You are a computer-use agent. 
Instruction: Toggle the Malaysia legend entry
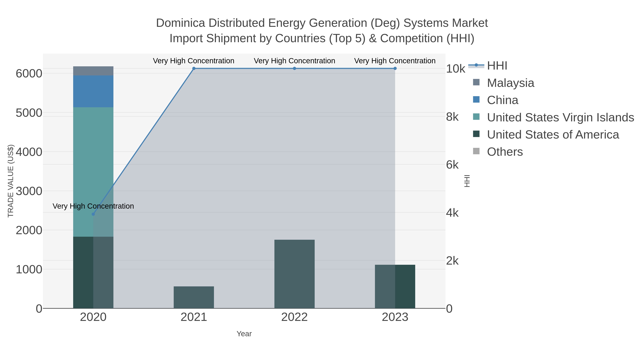point(504,83)
